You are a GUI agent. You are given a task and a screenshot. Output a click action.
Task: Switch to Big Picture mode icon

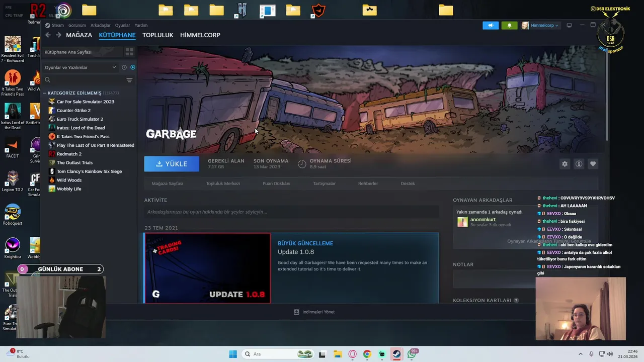(569, 25)
